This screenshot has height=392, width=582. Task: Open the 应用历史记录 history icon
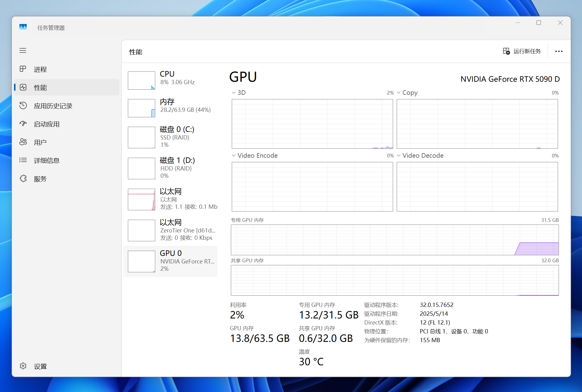click(23, 106)
